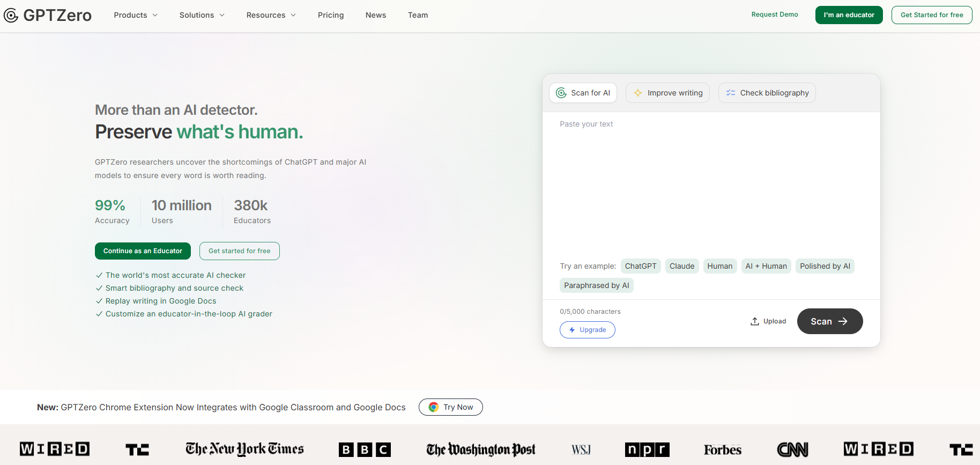Click The New York Times logo
Screen dimensions: 980x465
[x=244, y=449]
